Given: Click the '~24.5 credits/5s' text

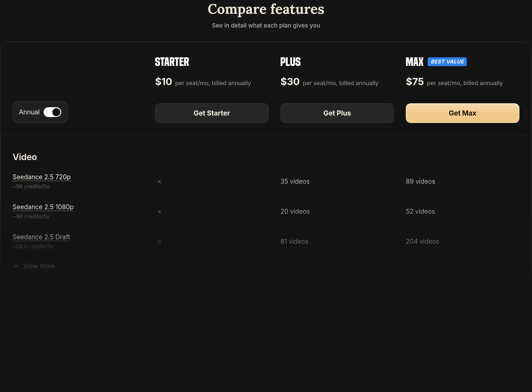Looking at the screenshot, I should click(33, 247).
